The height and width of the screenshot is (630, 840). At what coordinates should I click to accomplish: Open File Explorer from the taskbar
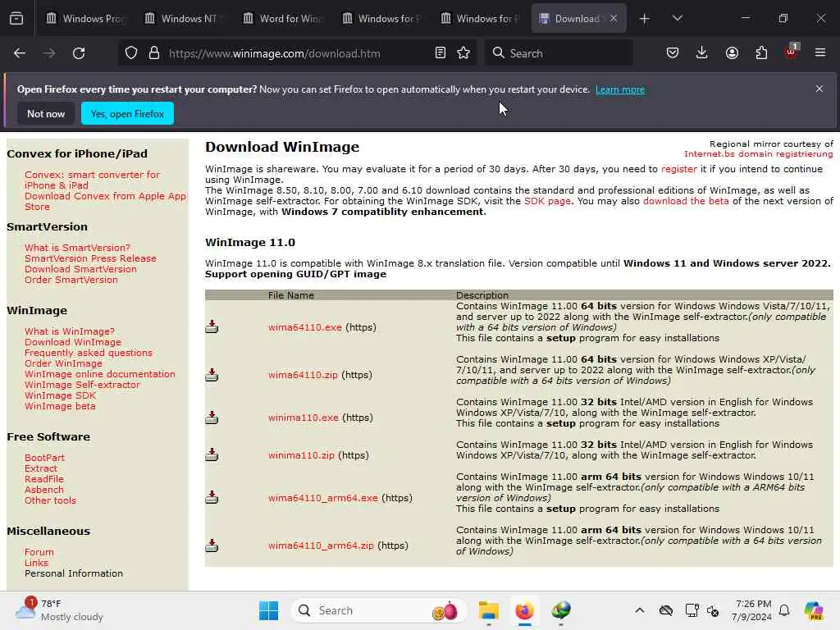click(x=489, y=610)
